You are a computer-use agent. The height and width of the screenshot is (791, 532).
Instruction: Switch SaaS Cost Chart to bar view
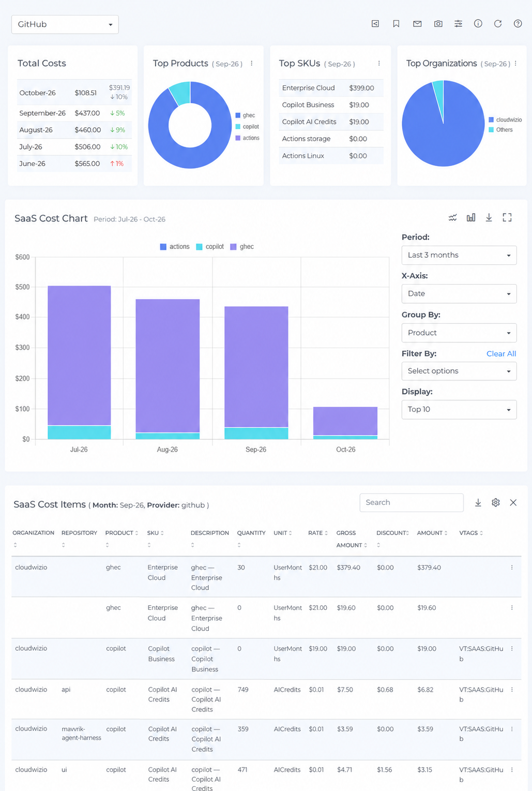pos(471,218)
